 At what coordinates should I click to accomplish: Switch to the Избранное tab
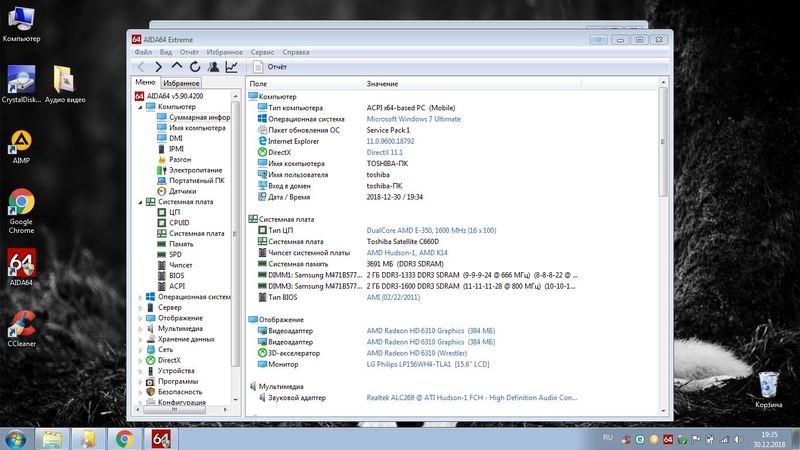pyautogui.click(x=181, y=83)
